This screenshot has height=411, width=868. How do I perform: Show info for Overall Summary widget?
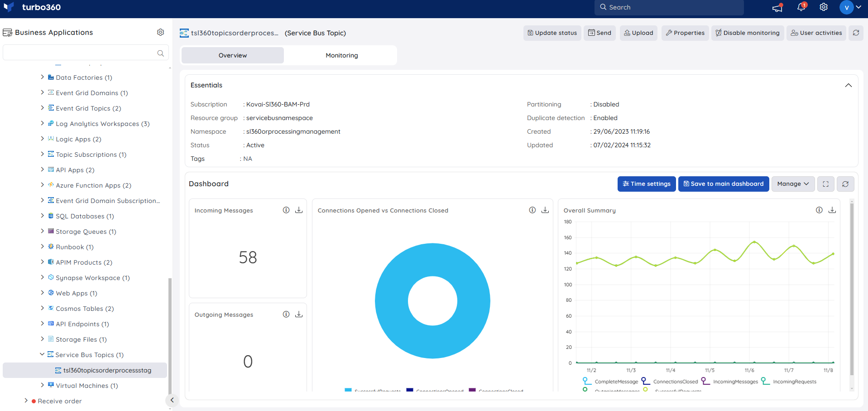(819, 210)
